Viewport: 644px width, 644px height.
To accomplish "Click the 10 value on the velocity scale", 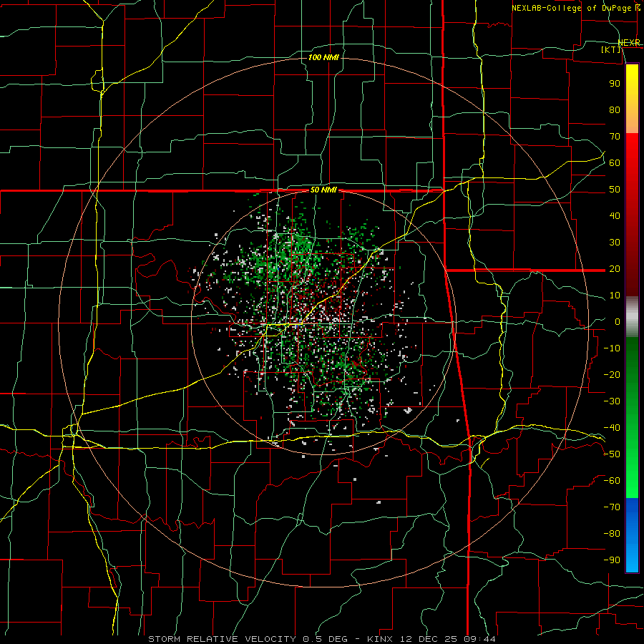I will click(615, 296).
